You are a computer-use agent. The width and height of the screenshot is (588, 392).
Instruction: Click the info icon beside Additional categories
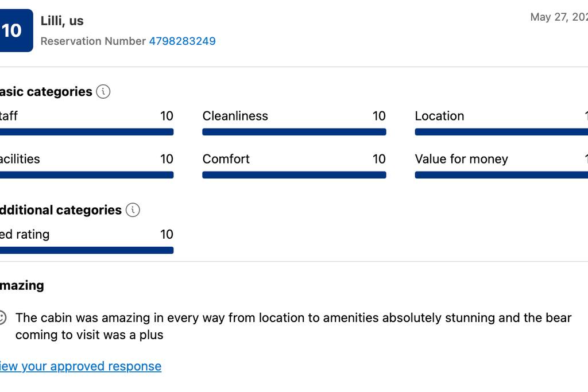point(133,210)
